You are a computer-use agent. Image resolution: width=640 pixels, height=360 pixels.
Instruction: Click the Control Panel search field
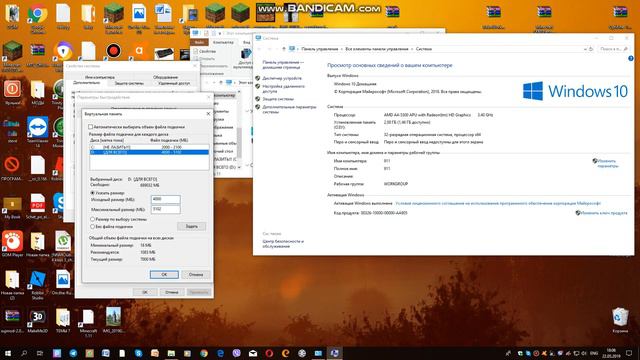click(613, 49)
